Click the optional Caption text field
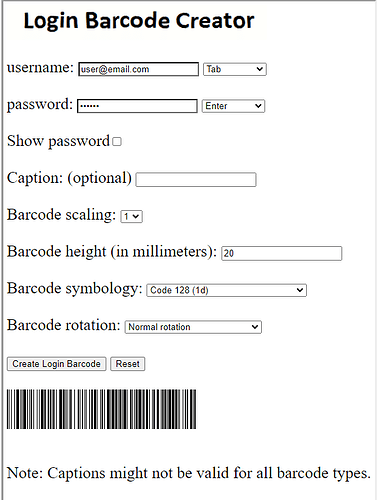379x500 pixels. [196, 180]
